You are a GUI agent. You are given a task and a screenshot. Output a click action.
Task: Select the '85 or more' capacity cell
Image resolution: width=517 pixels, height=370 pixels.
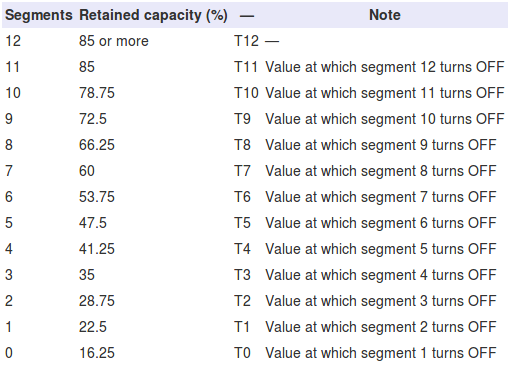pyautogui.click(x=114, y=41)
